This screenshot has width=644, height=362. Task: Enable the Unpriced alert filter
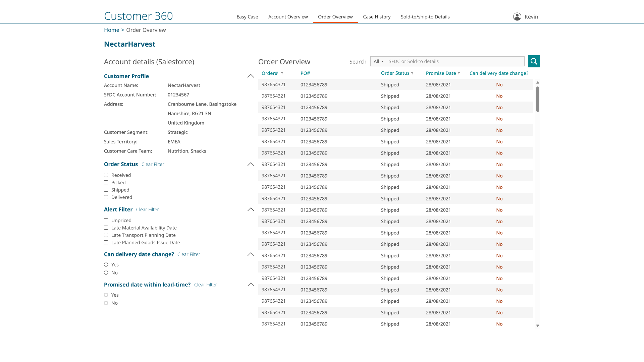[x=106, y=220]
